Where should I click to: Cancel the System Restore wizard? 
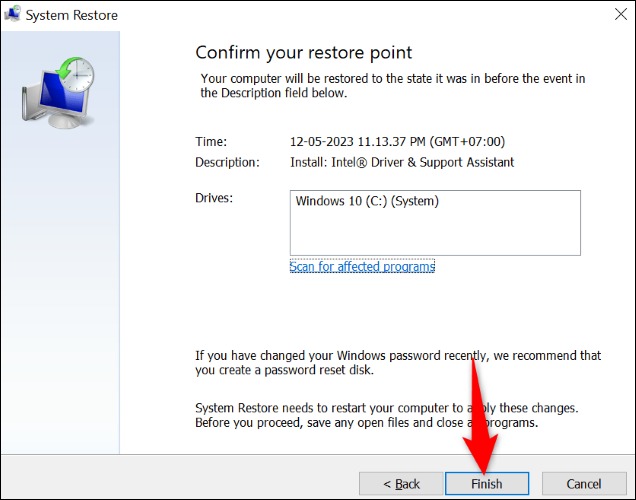[584, 483]
